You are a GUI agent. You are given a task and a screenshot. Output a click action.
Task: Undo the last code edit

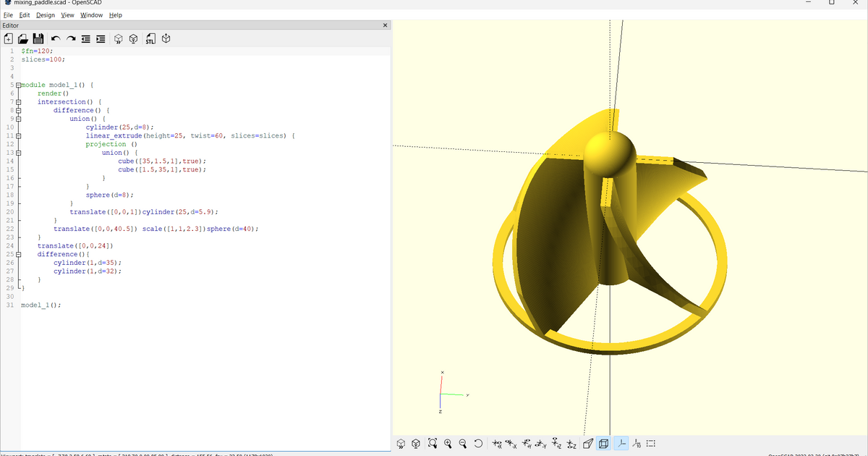[54, 38]
